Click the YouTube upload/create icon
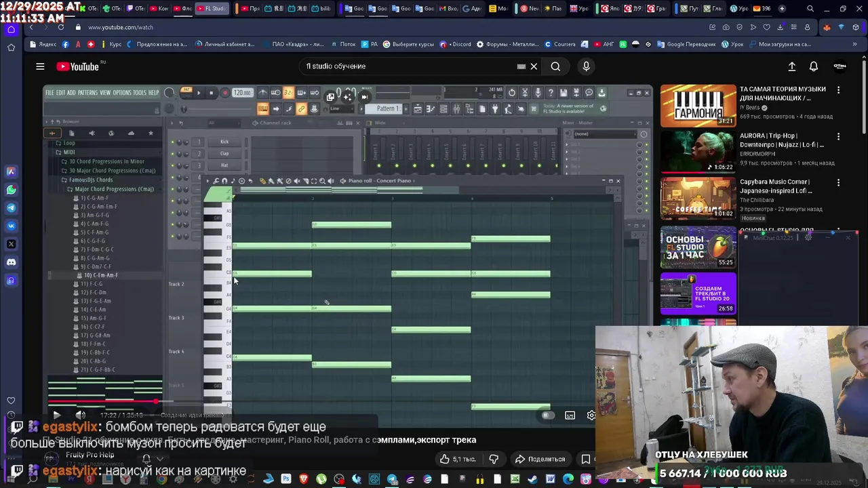This screenshot has width=868, height=488. (x=791, y=66)
